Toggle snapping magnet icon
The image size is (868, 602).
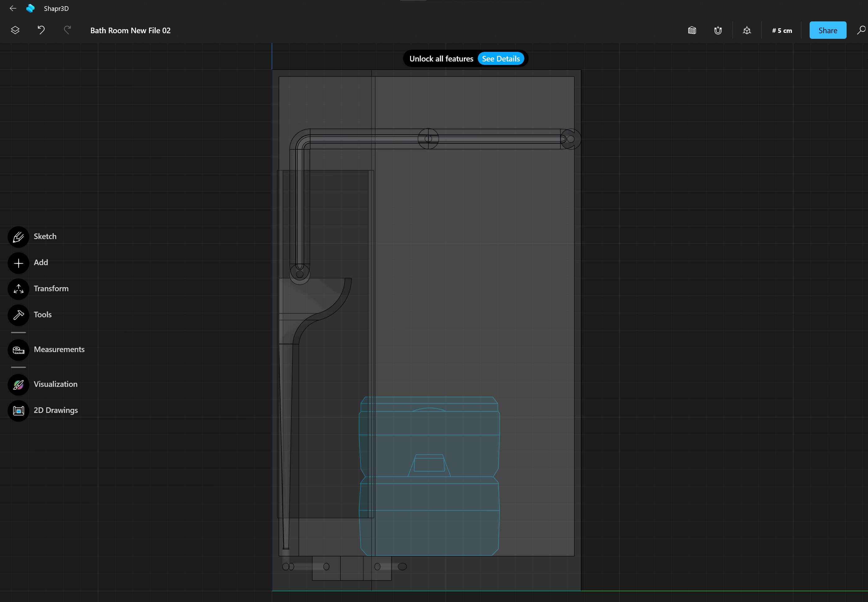tap(717, 30)
